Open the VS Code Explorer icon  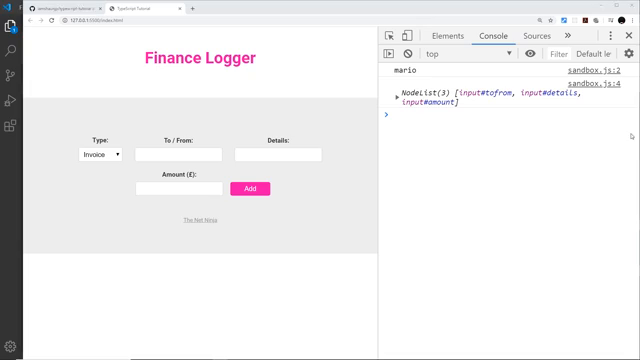10,27
